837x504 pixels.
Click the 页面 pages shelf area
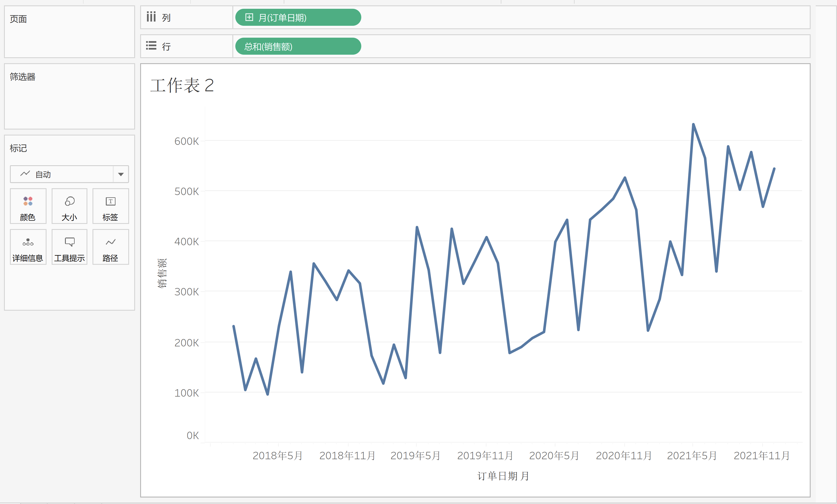point(69,31)
